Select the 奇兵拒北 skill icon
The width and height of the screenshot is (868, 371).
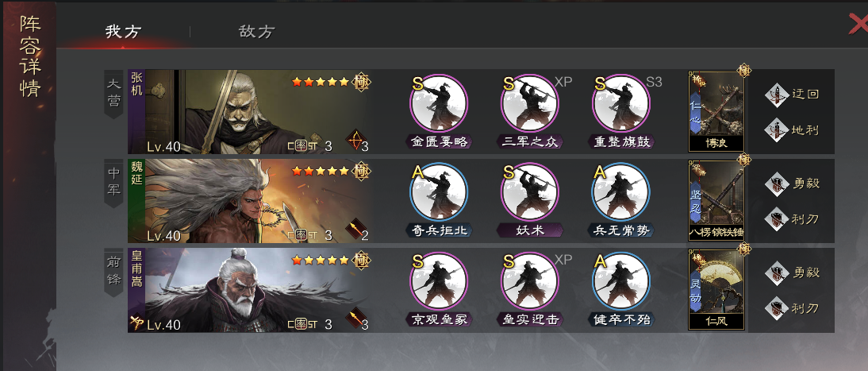439,192
